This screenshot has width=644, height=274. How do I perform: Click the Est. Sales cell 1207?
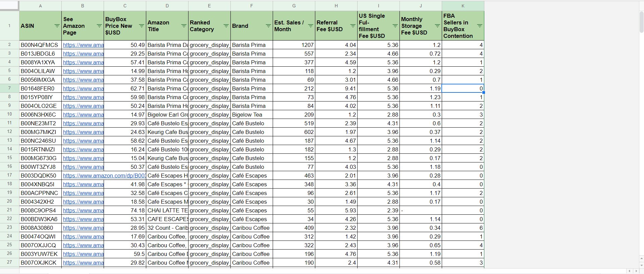point(294,45)
